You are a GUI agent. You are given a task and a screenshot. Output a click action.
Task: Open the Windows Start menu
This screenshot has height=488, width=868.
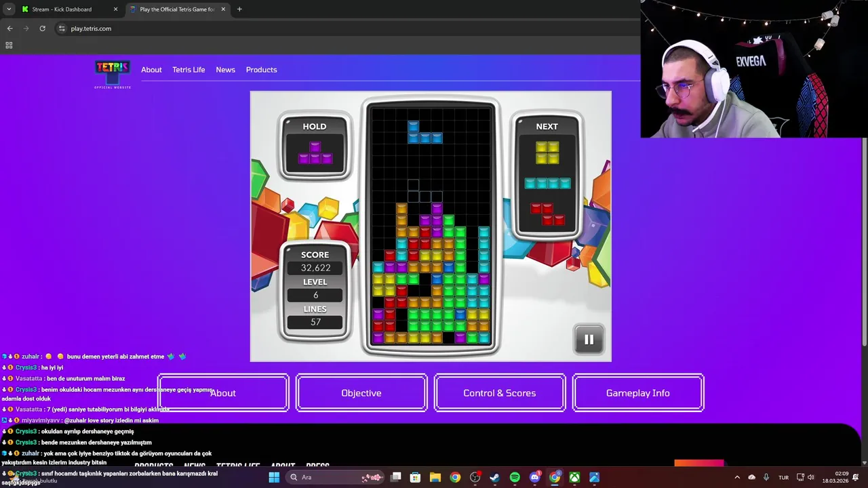click(274, 477)
